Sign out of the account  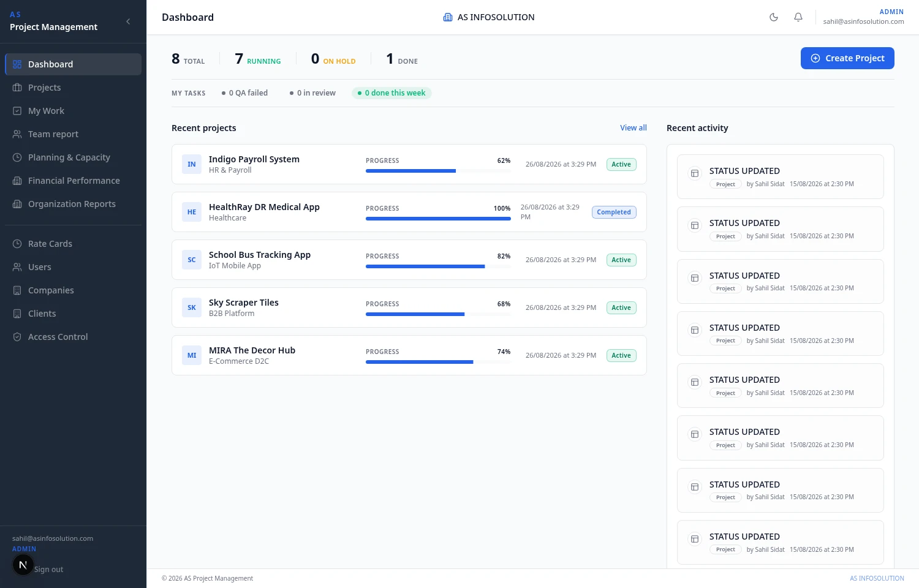48,570
